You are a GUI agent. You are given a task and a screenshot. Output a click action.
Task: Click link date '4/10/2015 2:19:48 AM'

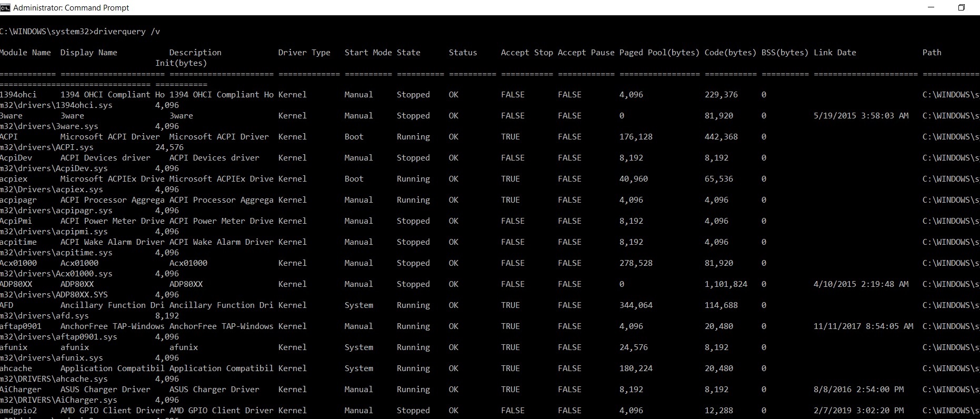pyautogui.click(x=861, y=284)
